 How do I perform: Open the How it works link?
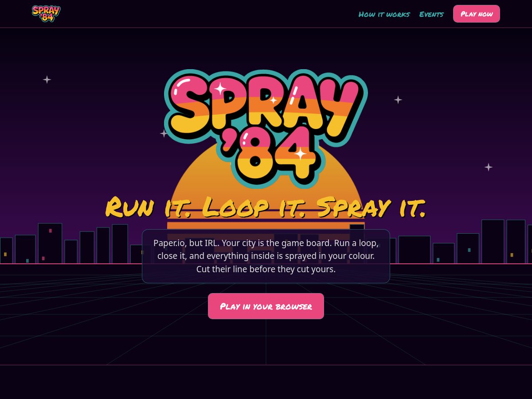384,14
